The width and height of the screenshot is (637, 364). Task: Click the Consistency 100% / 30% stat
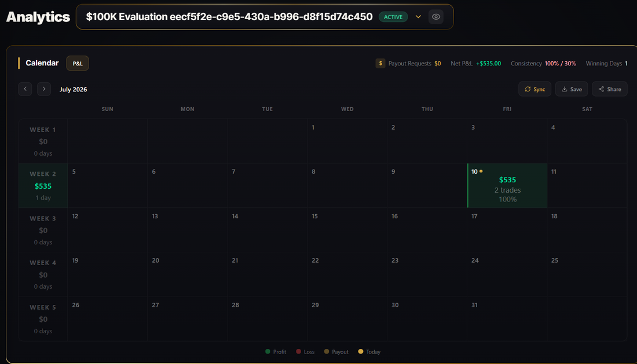(x=543, y=63)
